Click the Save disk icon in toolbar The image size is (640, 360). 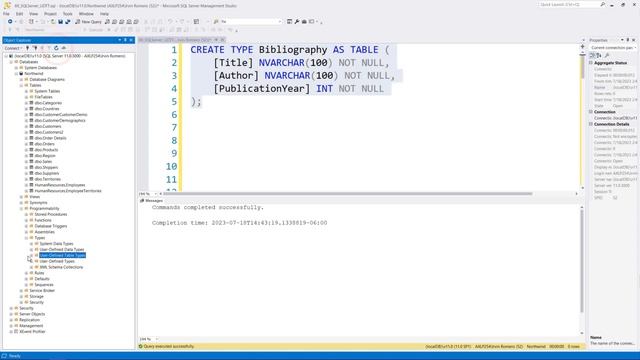[60, 22]
